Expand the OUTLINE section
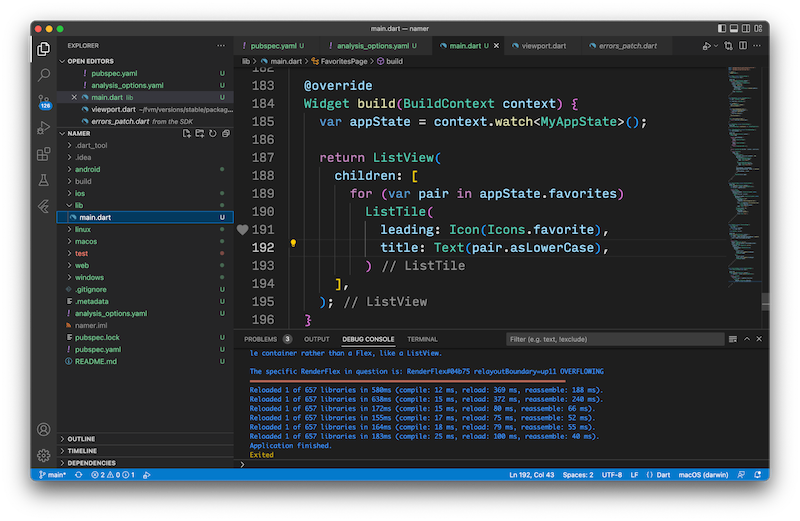 [81, 439]
